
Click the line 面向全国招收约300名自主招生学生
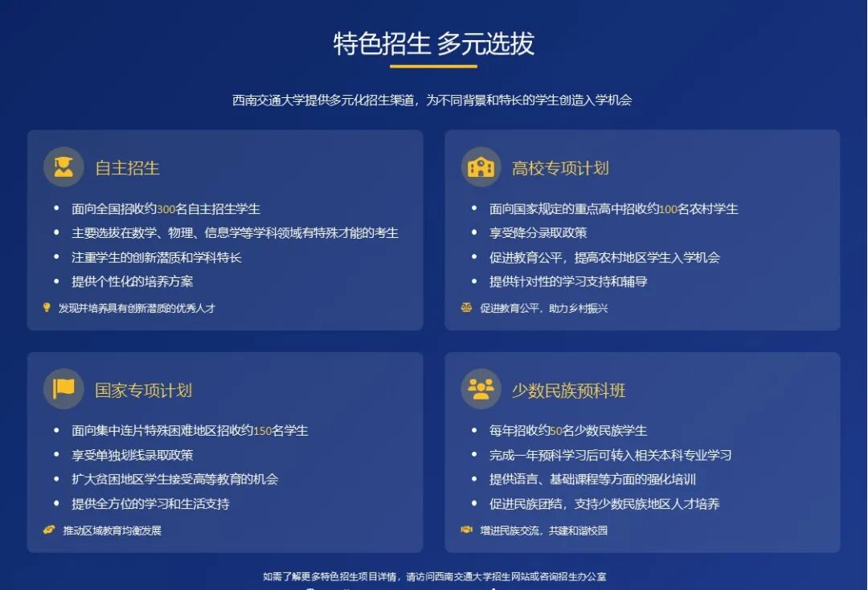coord(166,209)
